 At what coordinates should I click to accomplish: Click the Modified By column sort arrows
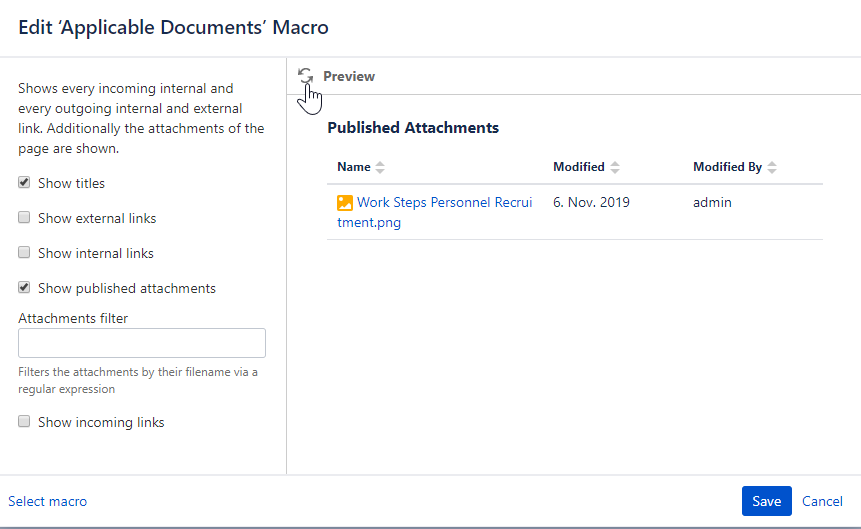point(772,167)
